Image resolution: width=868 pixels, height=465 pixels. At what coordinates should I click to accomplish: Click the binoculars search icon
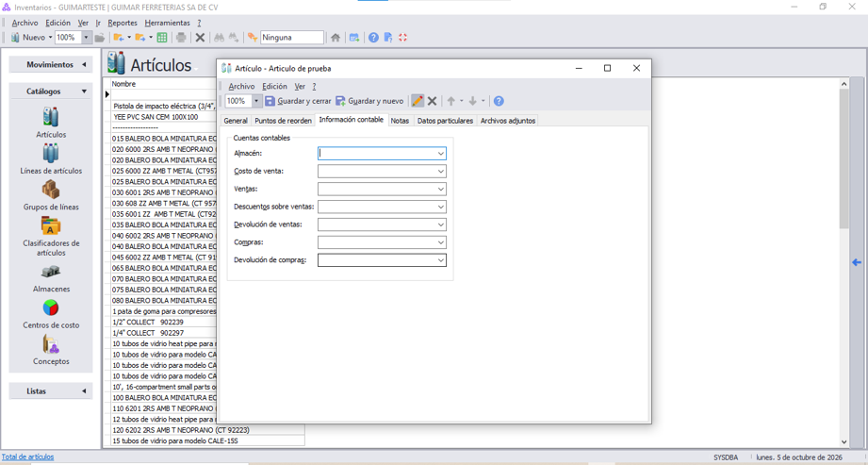[220, 38]
